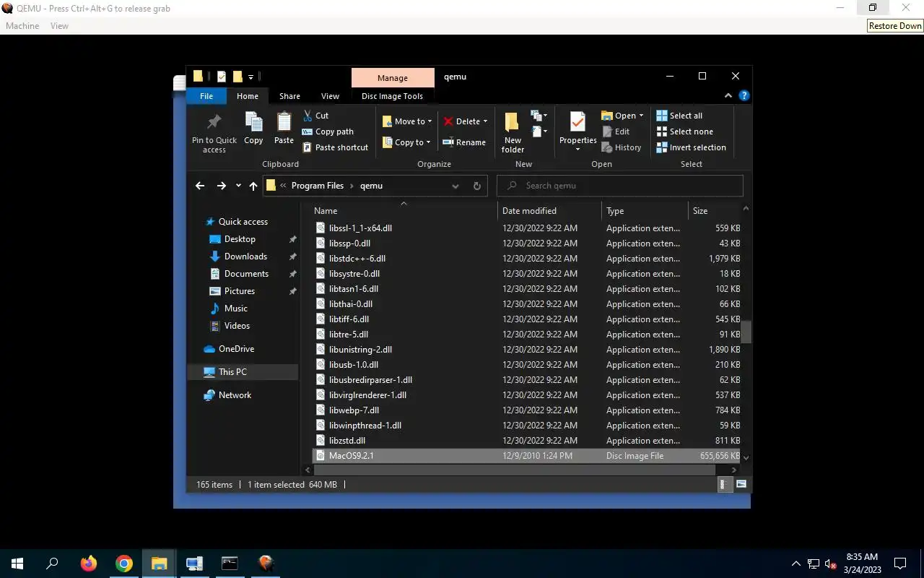The height and width of the screenshot is (578, 924).
Task: Select libzstd.dll in file list
Action: coord(526,441)
